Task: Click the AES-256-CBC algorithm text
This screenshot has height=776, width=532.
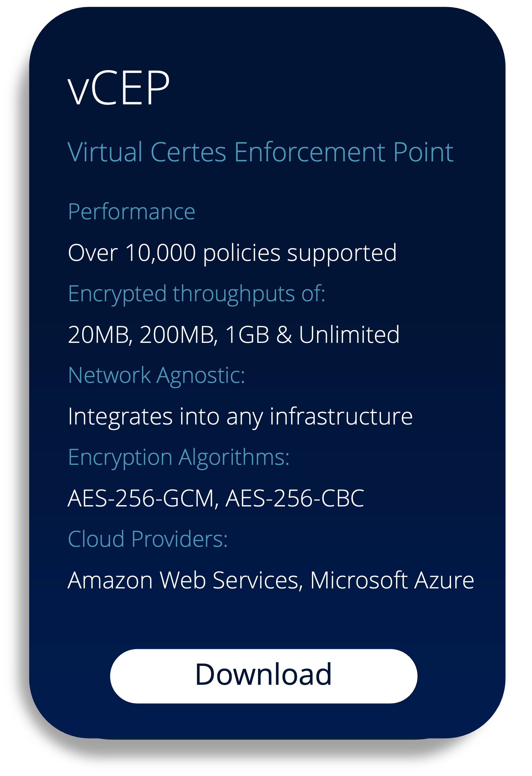Action: pyautogui.click(x=295, y=498)
